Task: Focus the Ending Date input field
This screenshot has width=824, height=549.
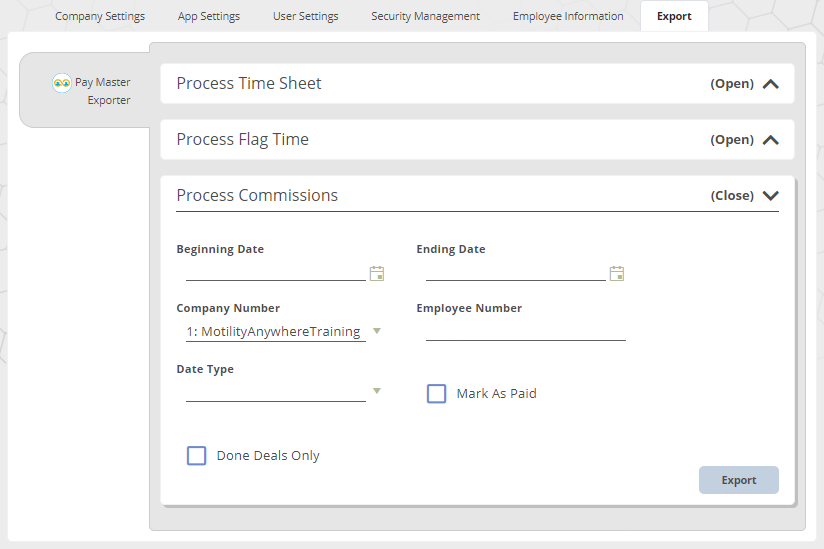Action: (516, 273)
